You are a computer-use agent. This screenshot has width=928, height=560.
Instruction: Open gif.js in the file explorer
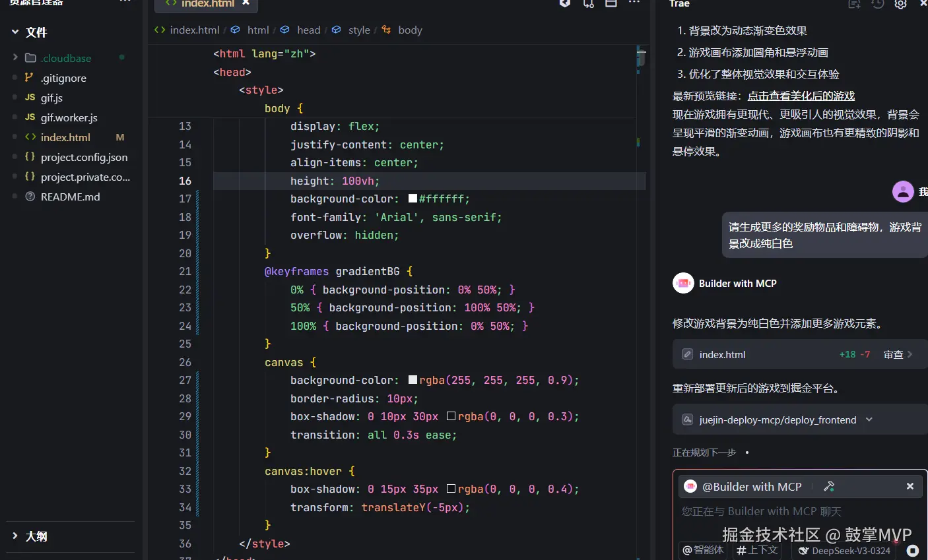(51, 98)
